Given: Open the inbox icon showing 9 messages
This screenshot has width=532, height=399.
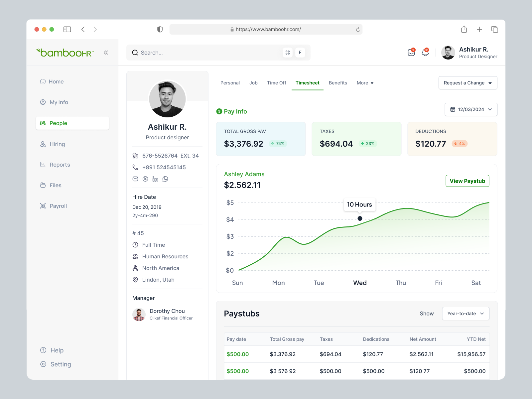Looking at the screenshot, I should 411,52.
